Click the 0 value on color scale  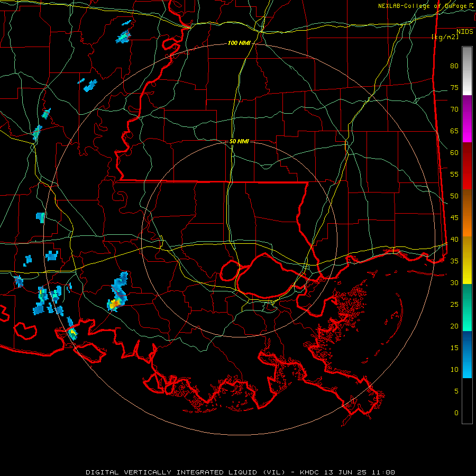click(456, 413)
